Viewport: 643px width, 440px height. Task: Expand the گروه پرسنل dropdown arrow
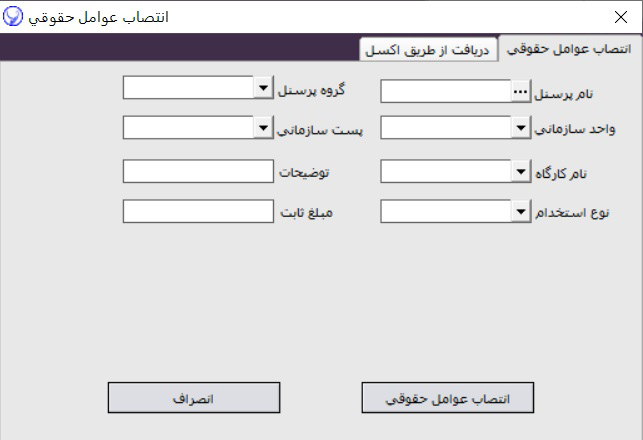[262, 89]
